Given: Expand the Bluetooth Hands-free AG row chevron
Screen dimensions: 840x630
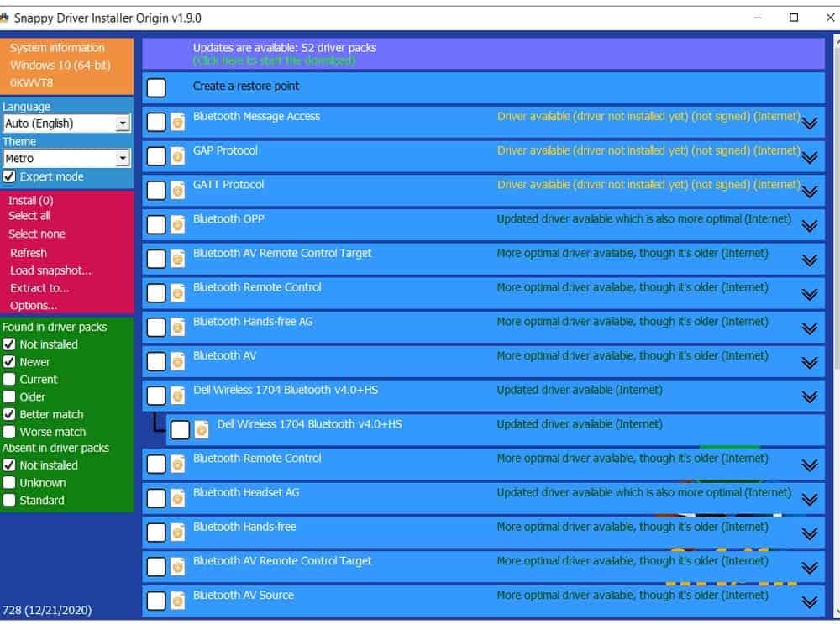Looking at the screenshot, I should pyautogui.click(x=810, y=329).
